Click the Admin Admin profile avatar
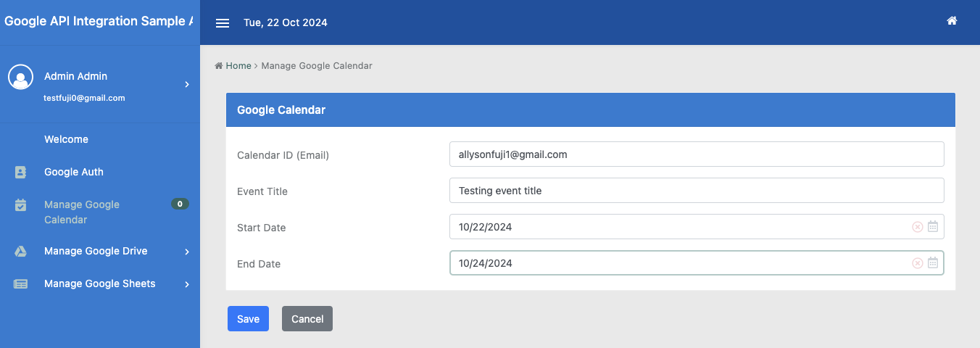The image size is (980, 348). click(x=20, y=77)
